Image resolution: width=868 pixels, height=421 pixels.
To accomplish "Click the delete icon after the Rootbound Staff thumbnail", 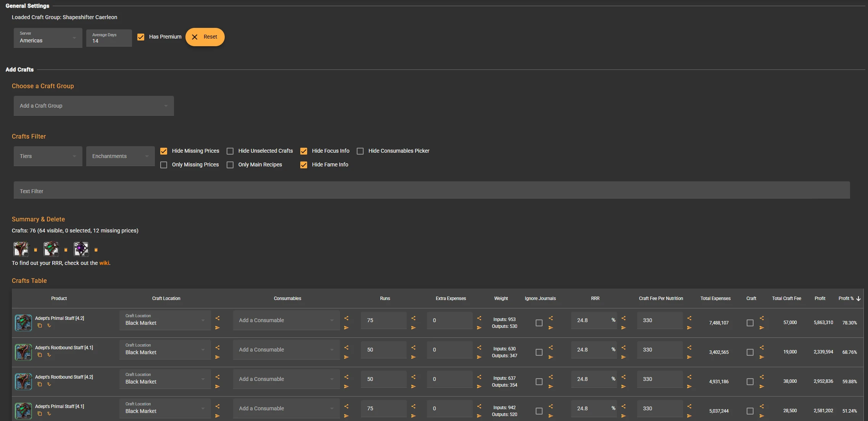I will point(35,250).
